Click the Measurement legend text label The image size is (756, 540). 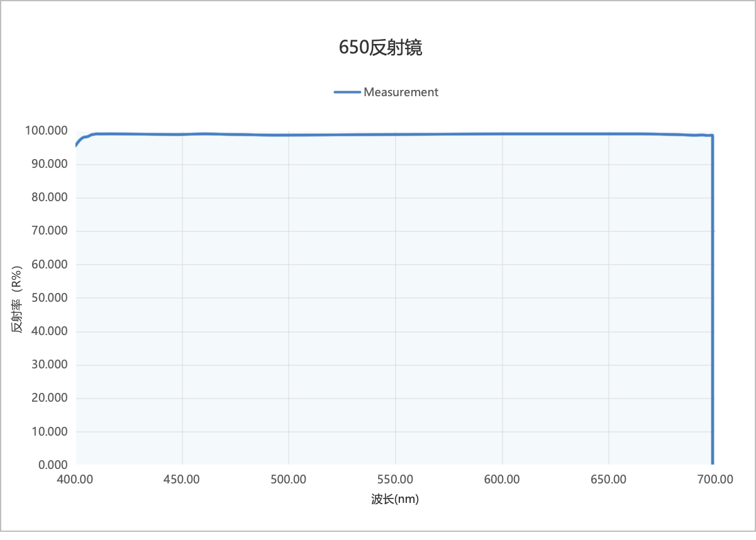(x=401, y=92)
